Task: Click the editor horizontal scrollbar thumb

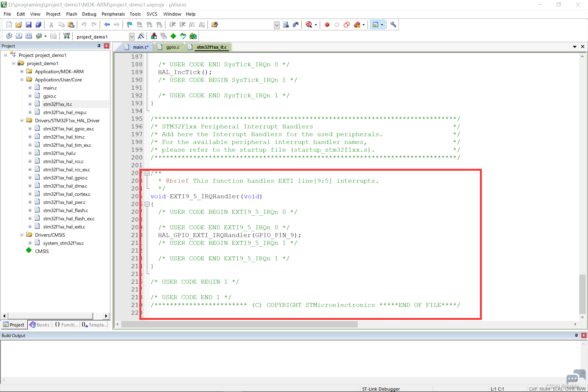Action: pos(239,324)
